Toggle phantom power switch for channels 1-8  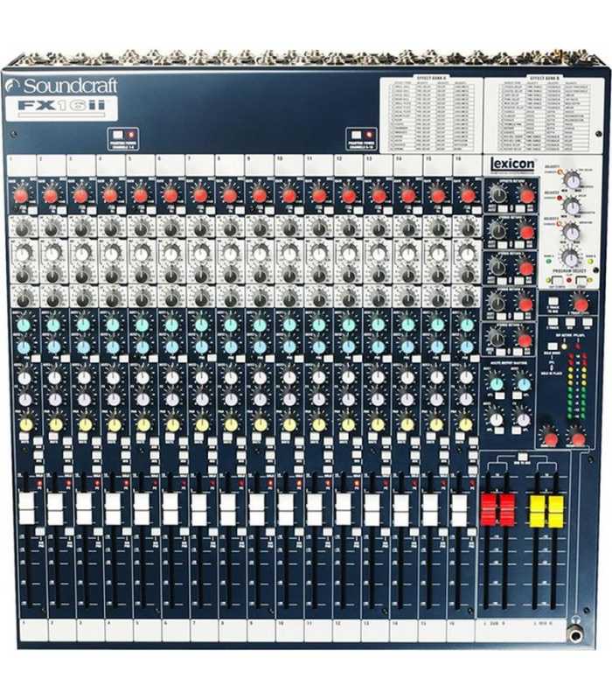[118, 135]
